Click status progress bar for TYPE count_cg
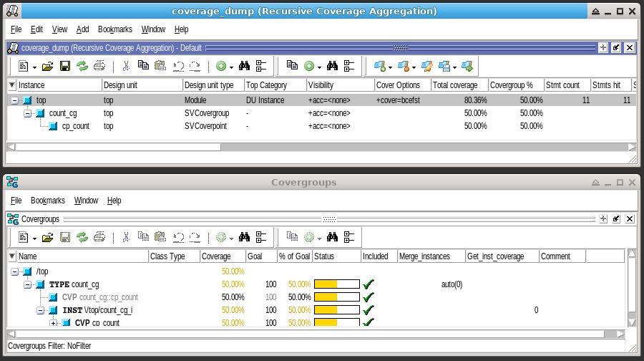 tap(337, 284)
